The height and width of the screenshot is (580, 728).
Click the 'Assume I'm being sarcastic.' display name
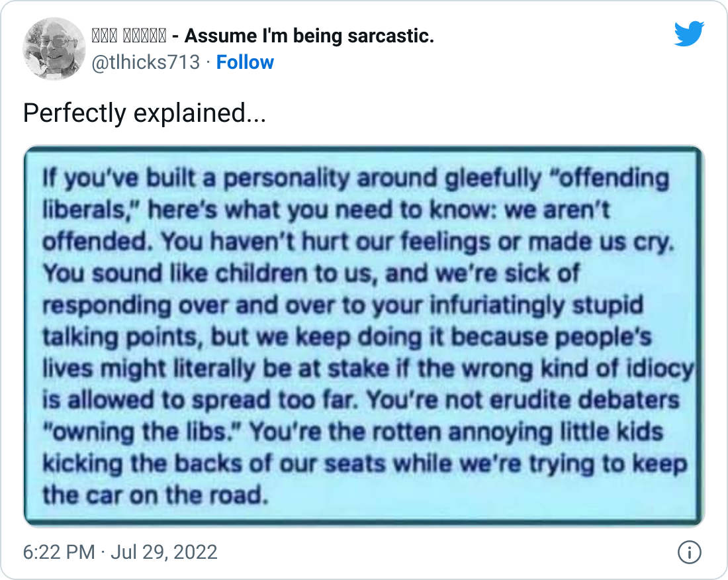[x=309, y=36]
